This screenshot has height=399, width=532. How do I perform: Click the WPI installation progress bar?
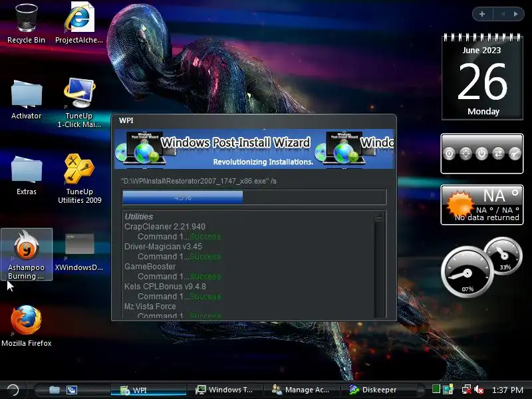(x=254, y=197)
